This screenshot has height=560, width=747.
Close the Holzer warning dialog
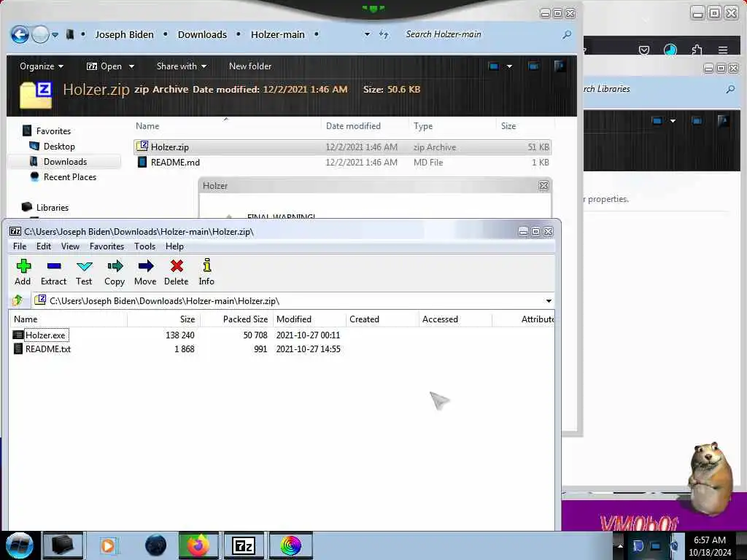click(543, 186)
